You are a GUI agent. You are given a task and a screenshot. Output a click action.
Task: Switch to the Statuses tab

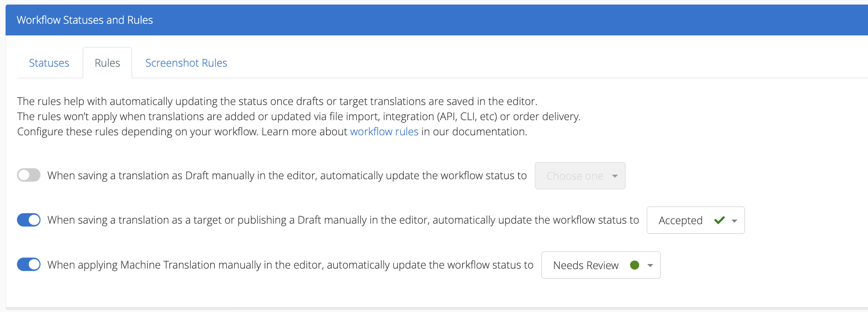click(49, 63)
